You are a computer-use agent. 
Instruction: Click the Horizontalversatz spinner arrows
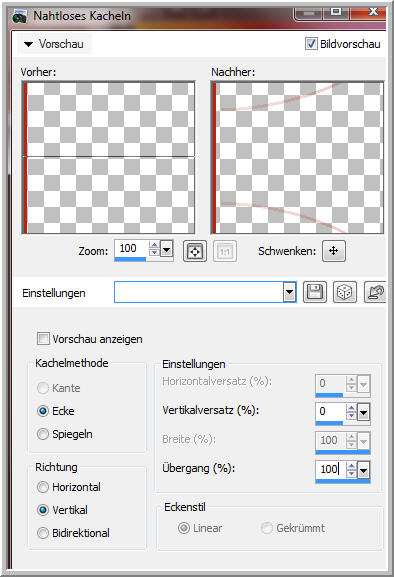coord(352,383)
